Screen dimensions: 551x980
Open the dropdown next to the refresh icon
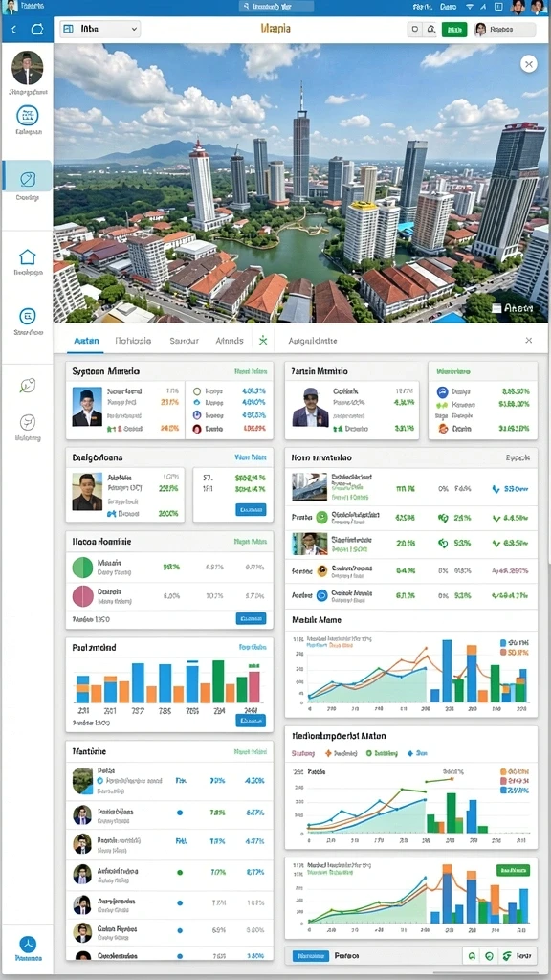[x=99, y=30]
